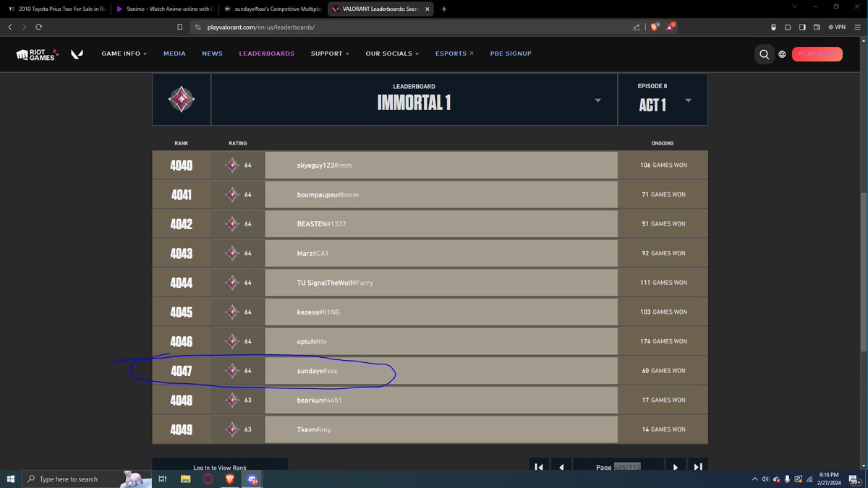Click the taskbar clock showing 6:16 PM
868x488 pixels.
coord(829,479)
